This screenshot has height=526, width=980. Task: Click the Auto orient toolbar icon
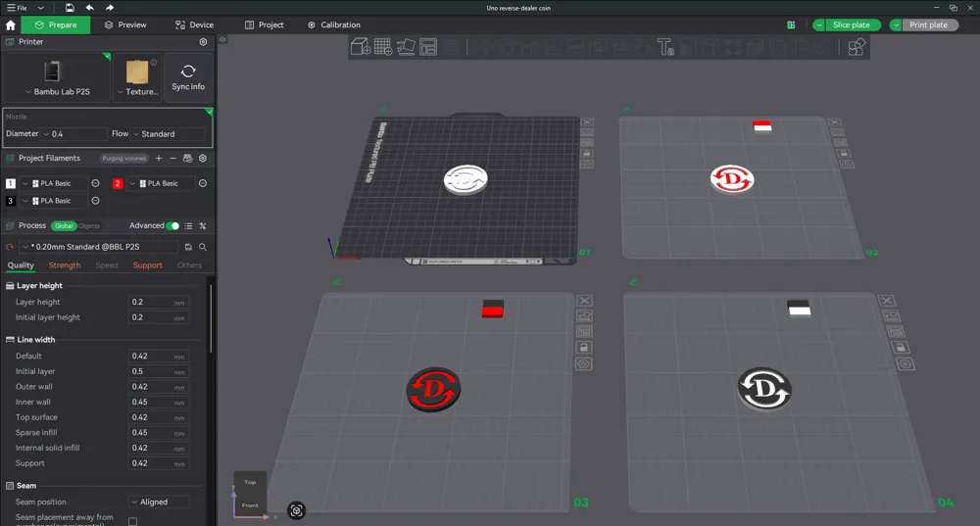406,47
